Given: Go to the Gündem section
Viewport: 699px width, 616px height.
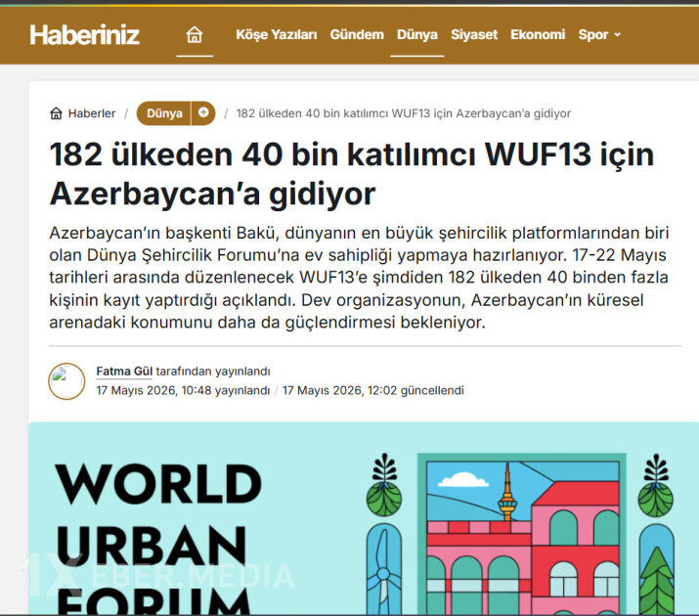Looking at the screenshot, I should 357,34.
